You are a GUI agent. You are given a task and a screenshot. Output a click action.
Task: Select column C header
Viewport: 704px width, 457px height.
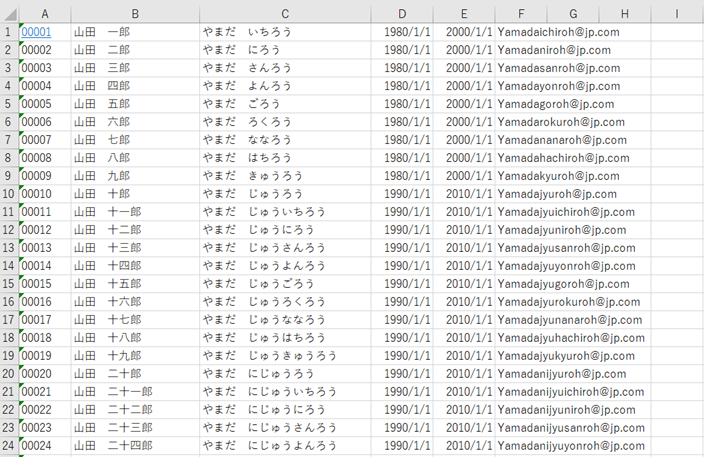[285, 14]
